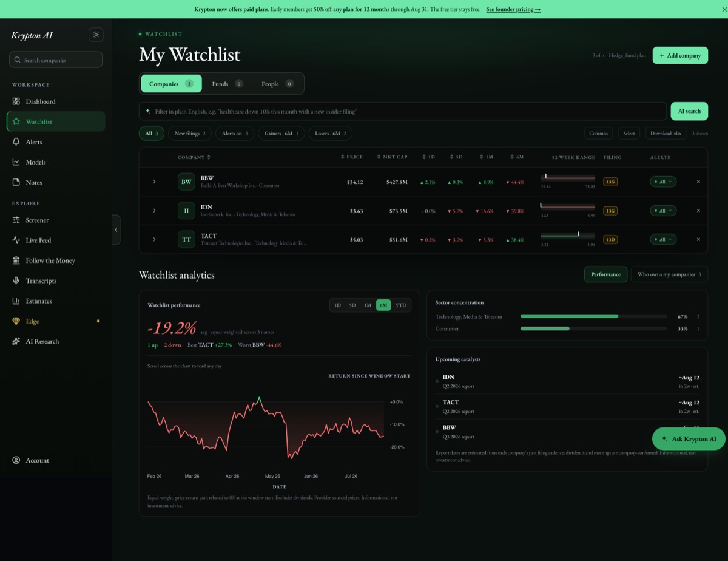Open Notes page icon
The width and height of the screenshot is (728, 561).
point(16,182)
